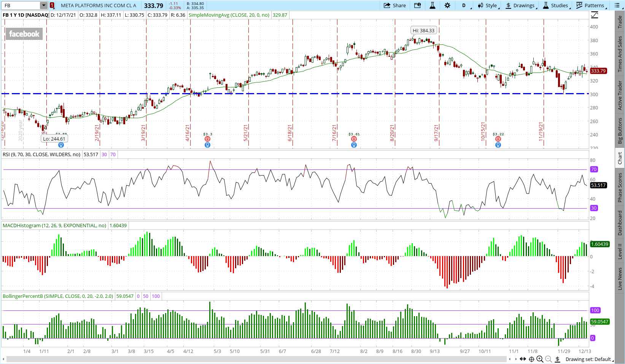
Task: Click the red symbol link color box
Action: coord(52,5)
